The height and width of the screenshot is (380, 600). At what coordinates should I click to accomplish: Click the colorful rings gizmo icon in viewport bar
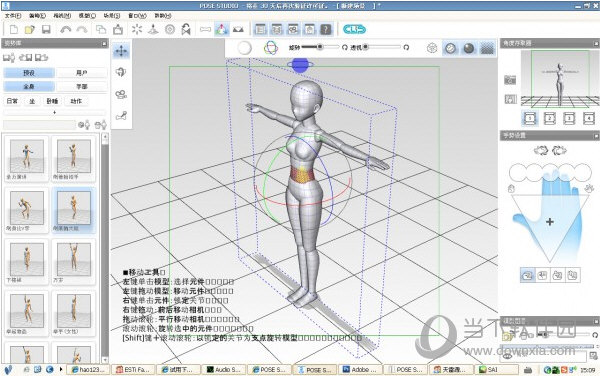coord(271,48)
